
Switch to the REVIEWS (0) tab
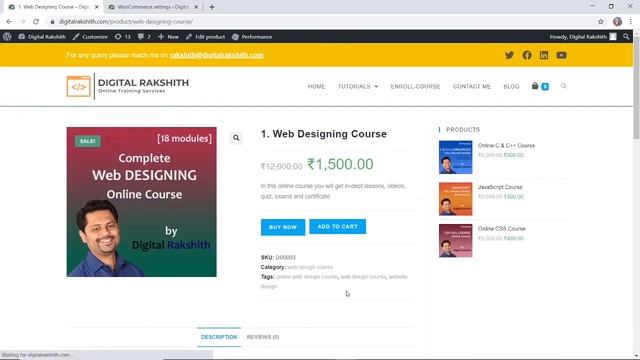[263, 337]
